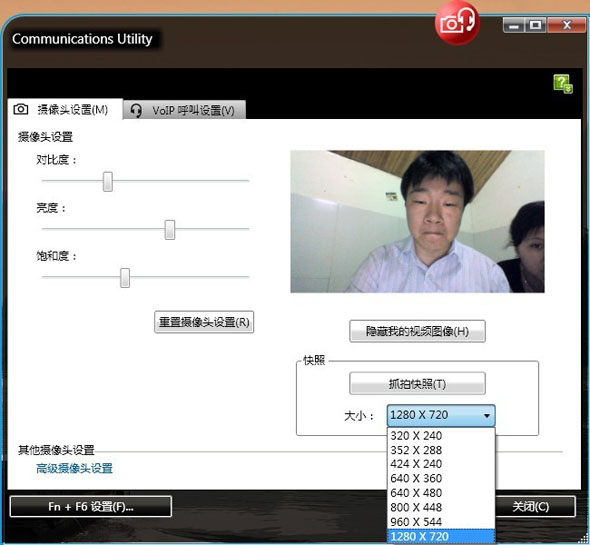Image resolution: width=590 pixels, height=545 pixels.
Task: Minimize the Communications Utility window
Action: pyautogui.click(x=514, y=26)
